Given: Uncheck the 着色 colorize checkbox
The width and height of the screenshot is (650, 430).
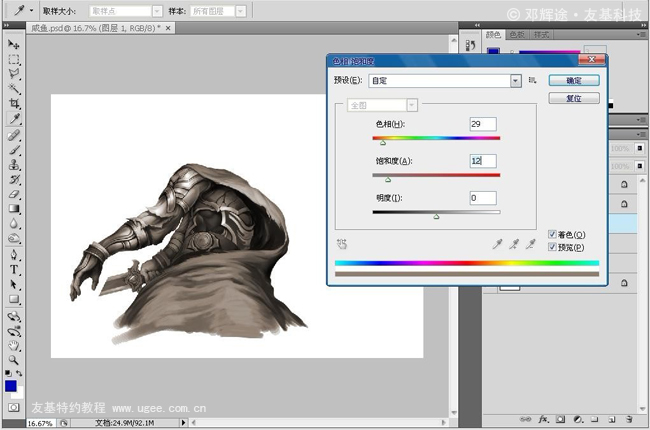Looking at the screenshot, I should [552, 234].
